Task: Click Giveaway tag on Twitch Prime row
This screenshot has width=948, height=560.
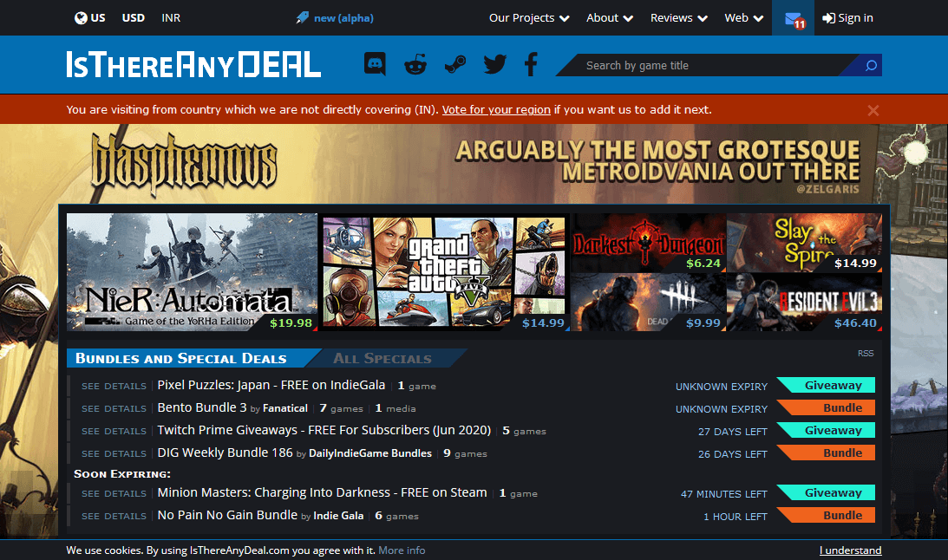Action: click(x=827, y=430)
